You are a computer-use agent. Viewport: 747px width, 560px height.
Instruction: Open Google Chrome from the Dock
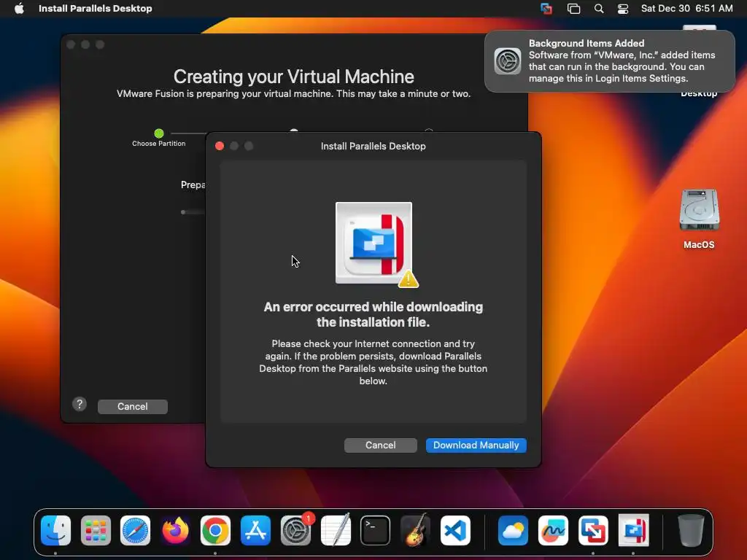click(x=215, y=530)
